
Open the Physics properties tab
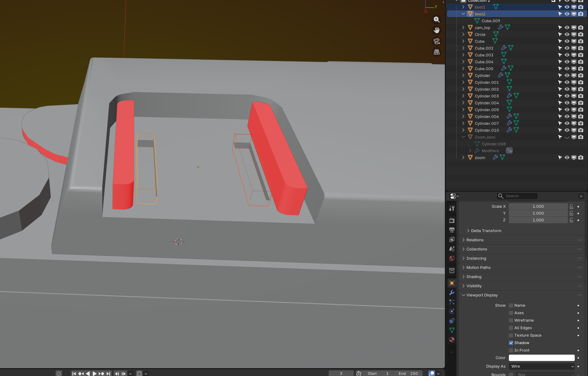point(452,311)
